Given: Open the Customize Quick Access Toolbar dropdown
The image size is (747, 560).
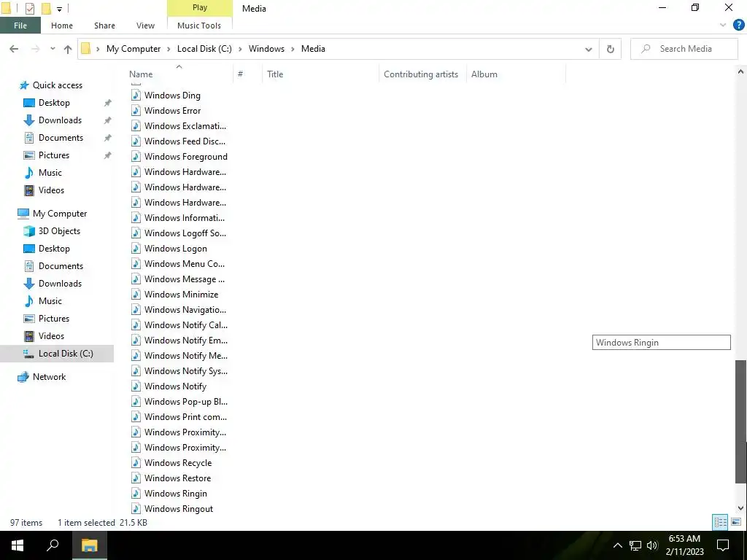Looking at the screenshot, I should click(60, 9).
